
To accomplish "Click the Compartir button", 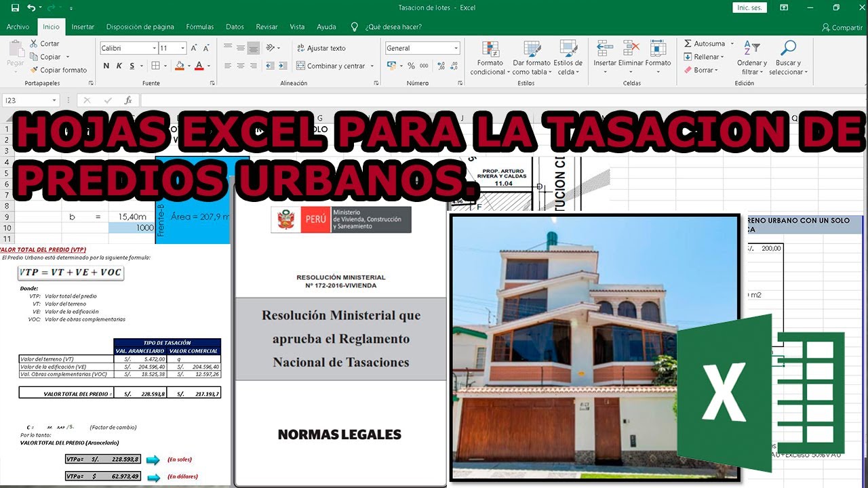I will point(842,27).
